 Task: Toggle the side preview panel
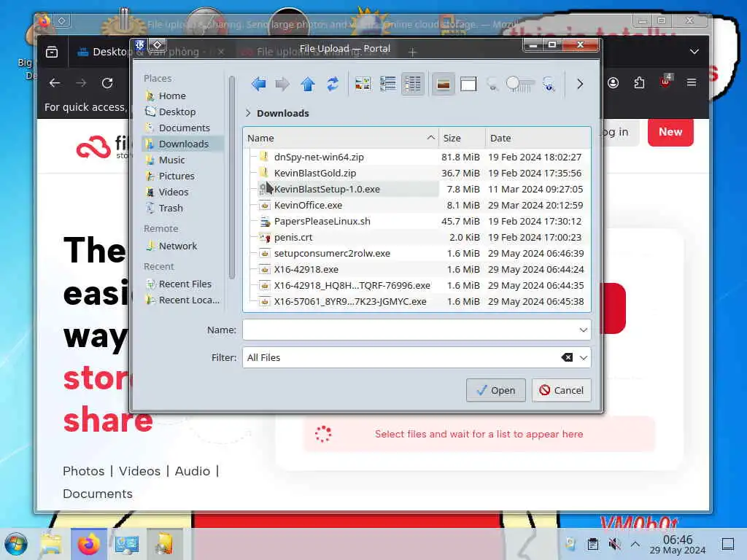tap(468, 85)
